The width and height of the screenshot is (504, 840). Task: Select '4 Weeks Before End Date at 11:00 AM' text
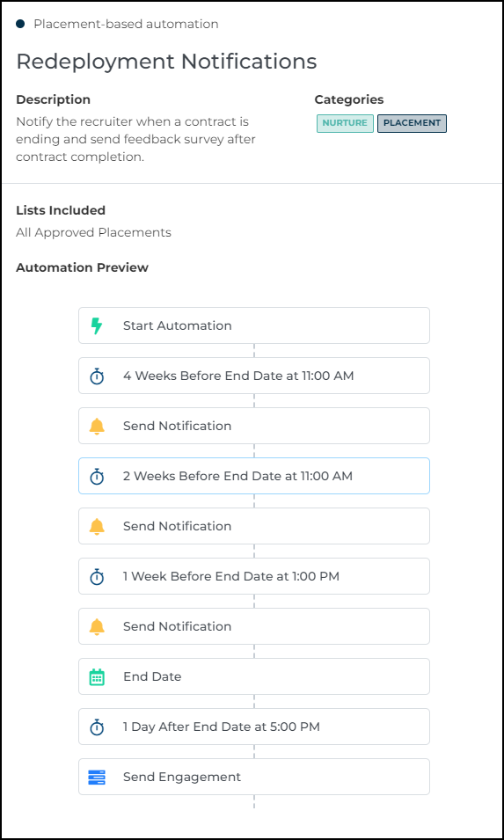coord(238,376)
